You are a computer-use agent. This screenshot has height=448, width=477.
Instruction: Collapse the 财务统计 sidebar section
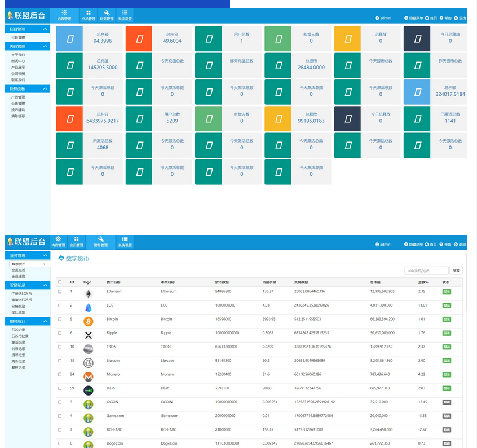(x=45, y=321)
